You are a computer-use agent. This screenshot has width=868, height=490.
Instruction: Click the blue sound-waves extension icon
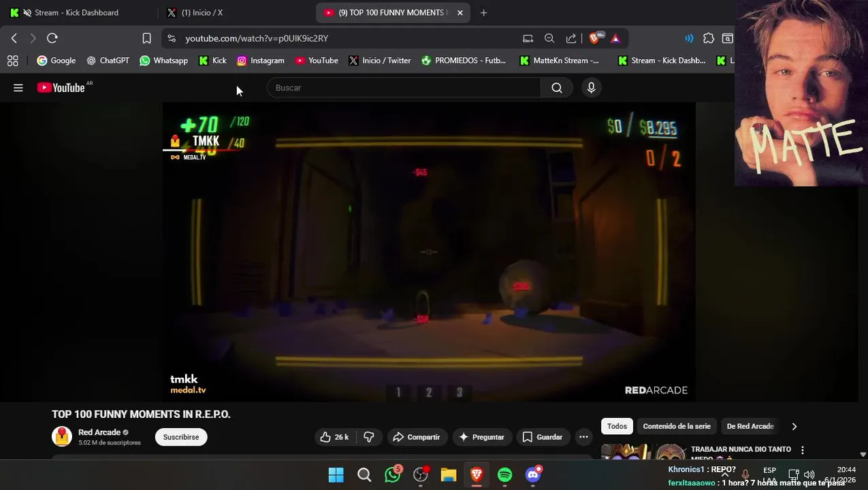click(689, 38)
